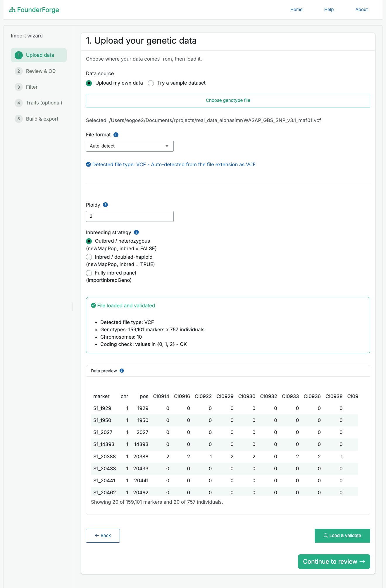This screenshot has width=386, height=588.
Task: Click step 1 circle badge in wizard
Action: 19,55
